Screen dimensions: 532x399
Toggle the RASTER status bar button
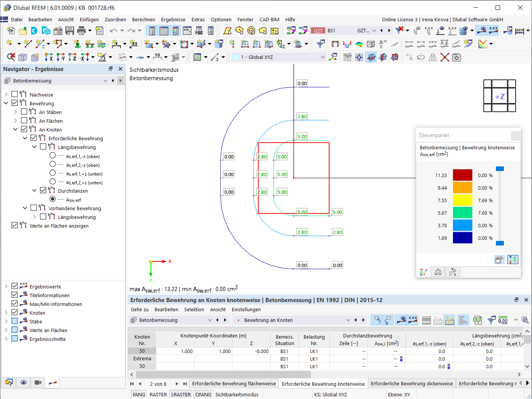[158, 394]
